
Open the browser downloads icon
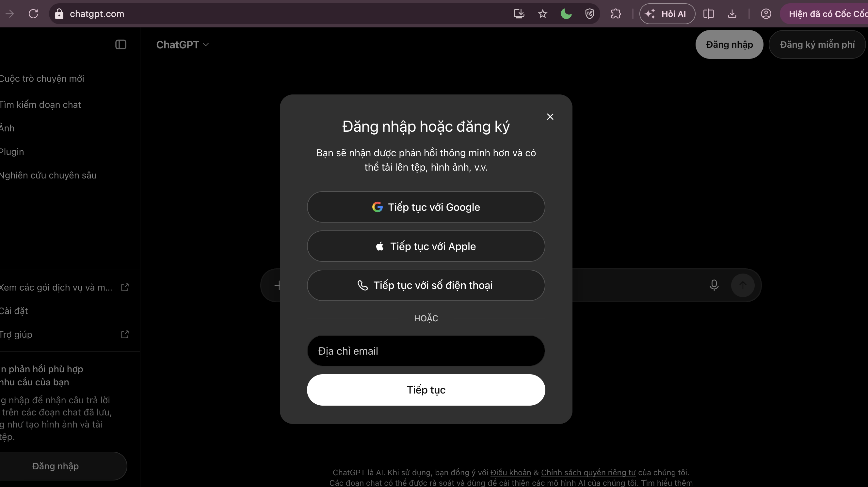pyautogui.click(x=732, y=14)
